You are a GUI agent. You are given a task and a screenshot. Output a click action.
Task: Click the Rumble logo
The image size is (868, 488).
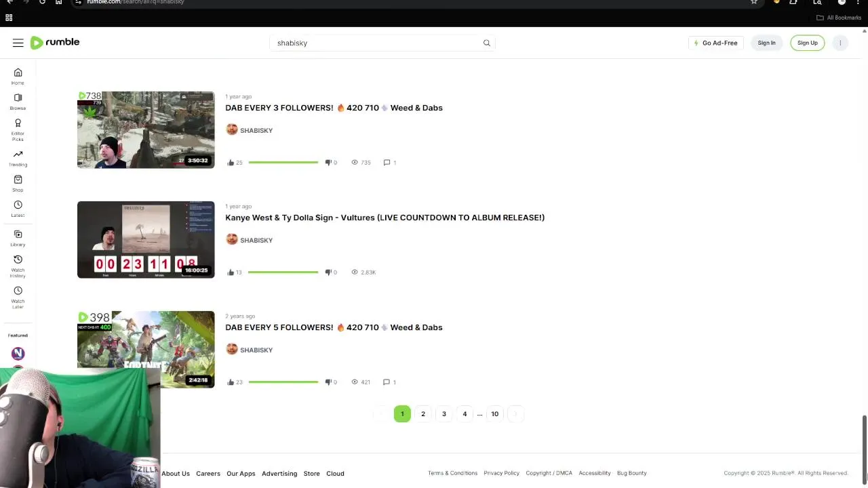(x=55, y=43)
